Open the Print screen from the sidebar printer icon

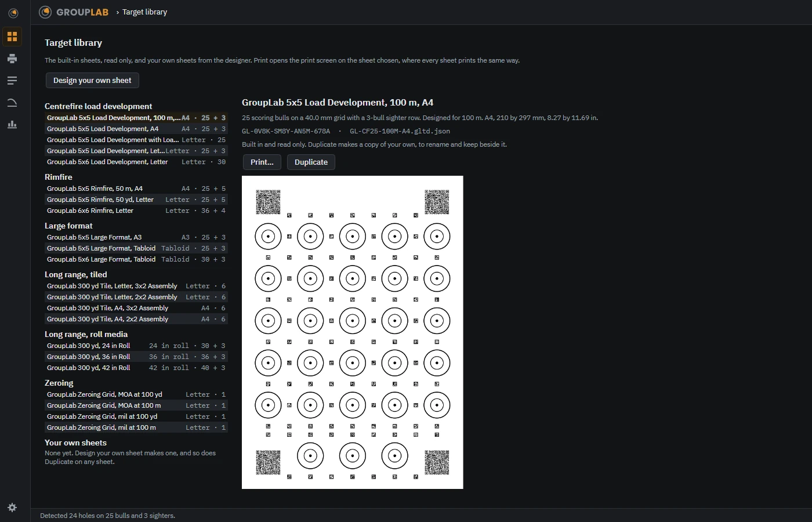pyautogui.click(x=12, y=59)
